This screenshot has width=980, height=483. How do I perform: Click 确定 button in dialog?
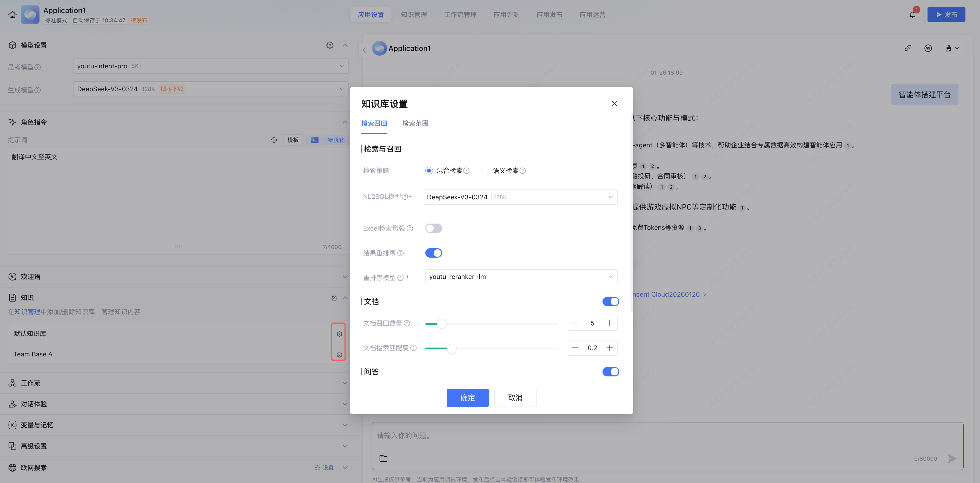coord(467,398)
